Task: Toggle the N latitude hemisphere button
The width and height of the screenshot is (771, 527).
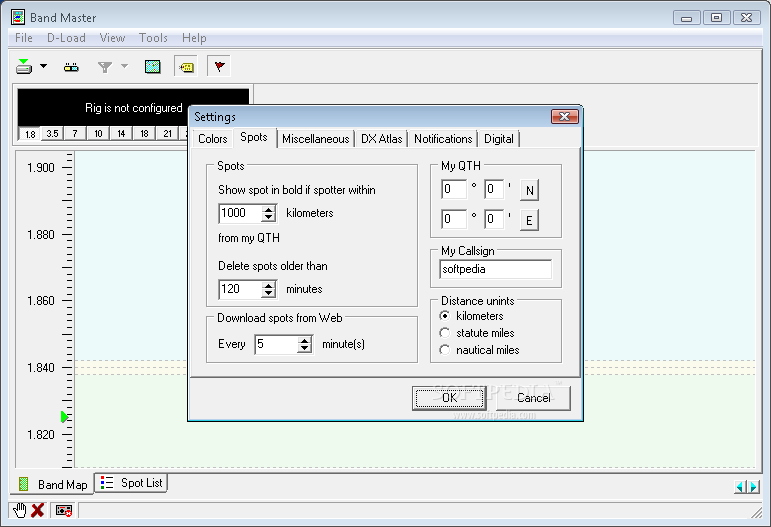Action: 529,190
